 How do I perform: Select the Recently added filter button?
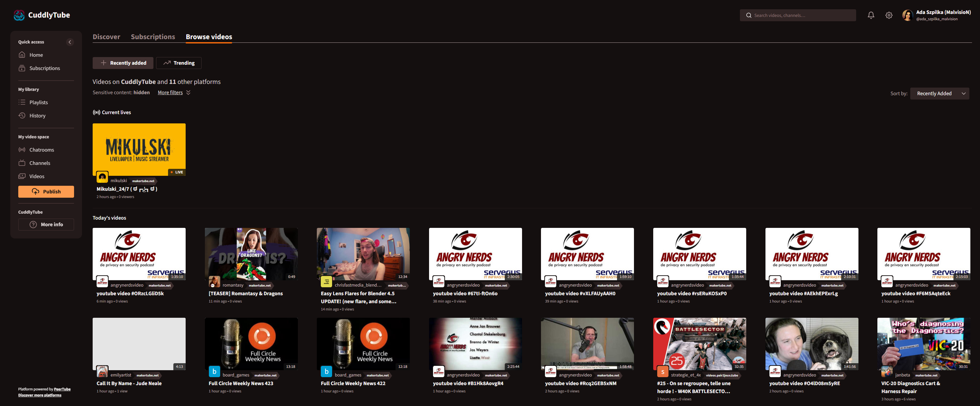click(123, 63)
